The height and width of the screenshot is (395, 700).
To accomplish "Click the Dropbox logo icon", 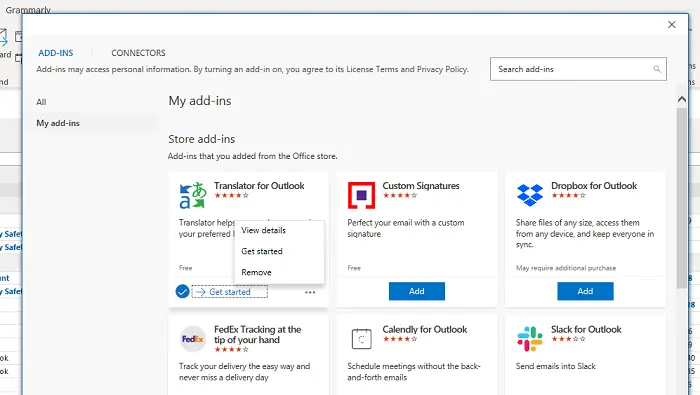I will pyautogui.click(x=530, y=195).
